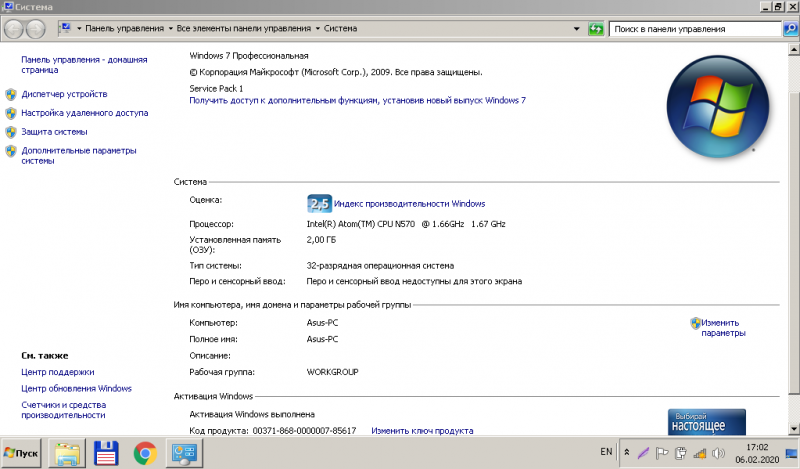Click Asus-PC next to Компьютер
This screenshot has height=469, width=800.
click(322, 323)
